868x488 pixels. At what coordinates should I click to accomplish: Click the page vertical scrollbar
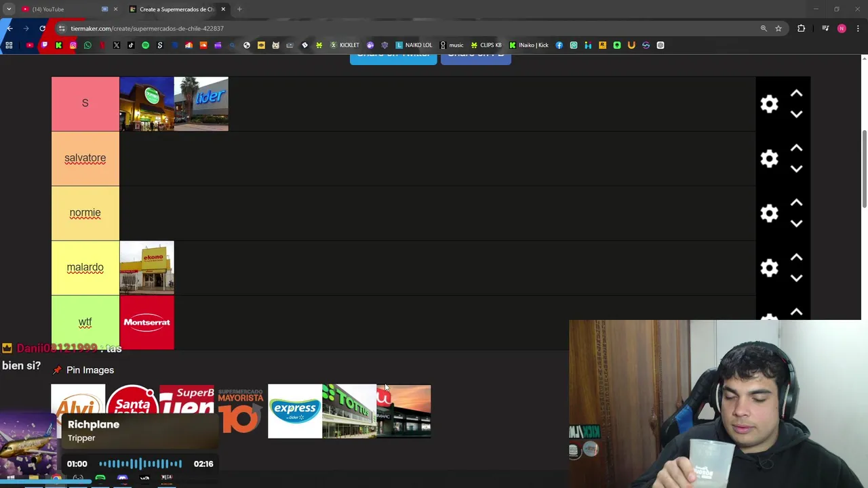(864, 169)
